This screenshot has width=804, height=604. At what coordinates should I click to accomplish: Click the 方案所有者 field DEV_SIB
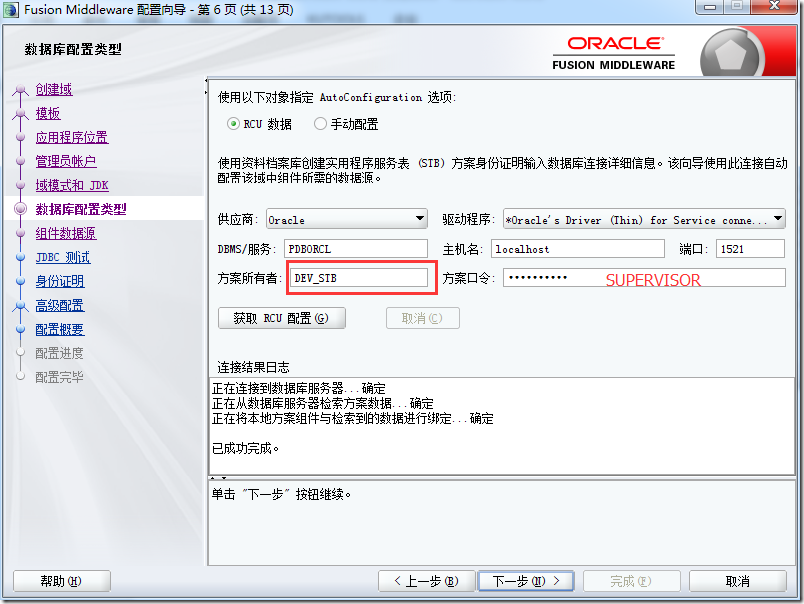point(359,278)
